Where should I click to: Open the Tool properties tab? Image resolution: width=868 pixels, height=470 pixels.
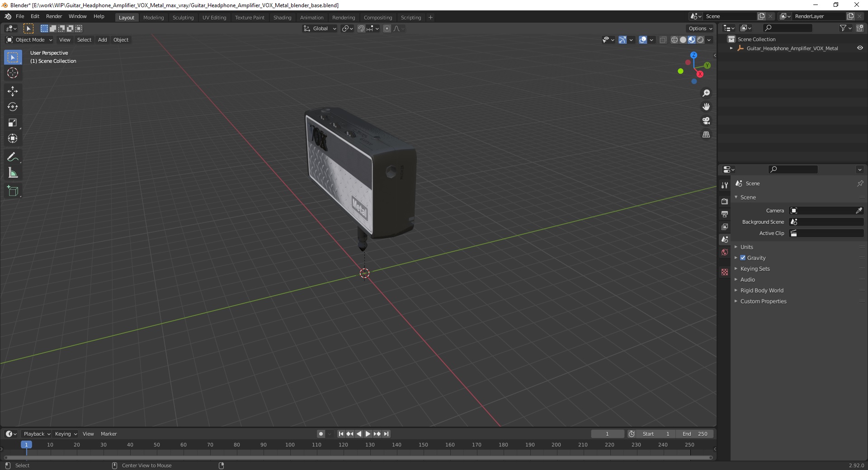click(725, 185)
